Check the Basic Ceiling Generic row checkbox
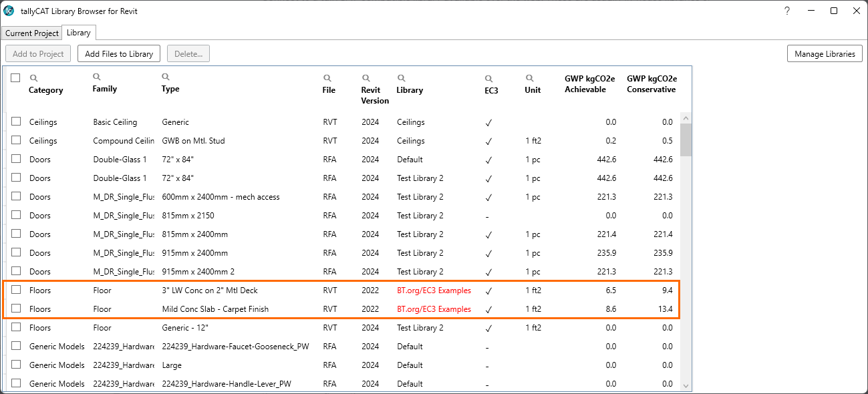868x394 pixels. [x=16, y=122]
